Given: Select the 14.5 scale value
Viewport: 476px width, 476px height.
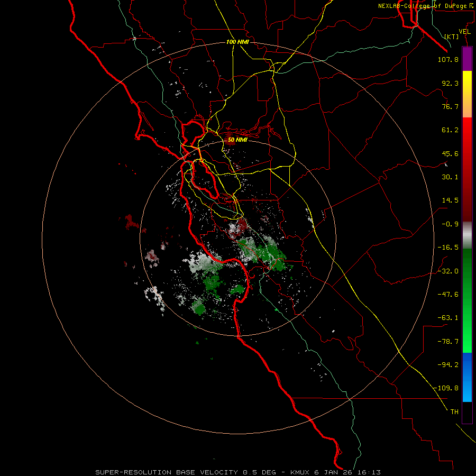Looking at the screenshot, I should coord(450,200).
